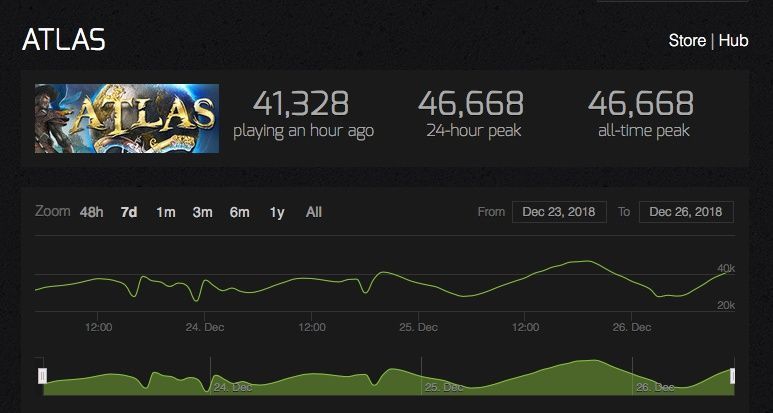
Task: Click the 26. Dec marker in navigator
Action: pyautogui.click(x=654, y=387)
